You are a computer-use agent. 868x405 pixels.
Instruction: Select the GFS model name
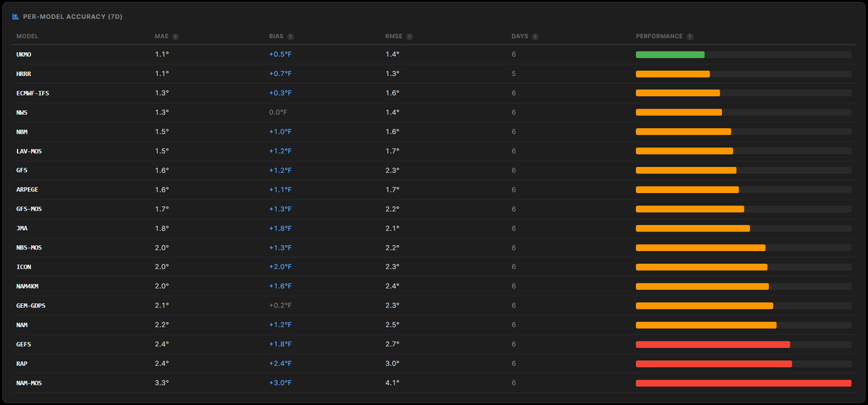22,170
